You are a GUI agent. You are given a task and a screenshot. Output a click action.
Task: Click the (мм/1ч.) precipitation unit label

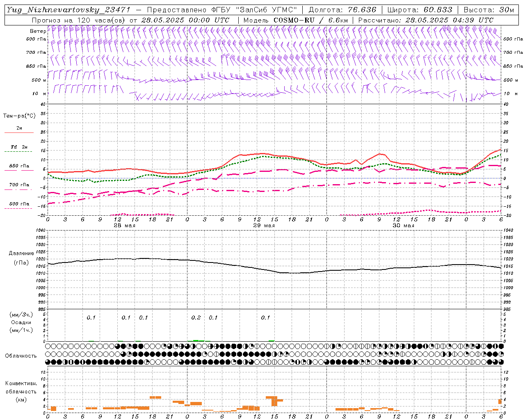(21, 330)
